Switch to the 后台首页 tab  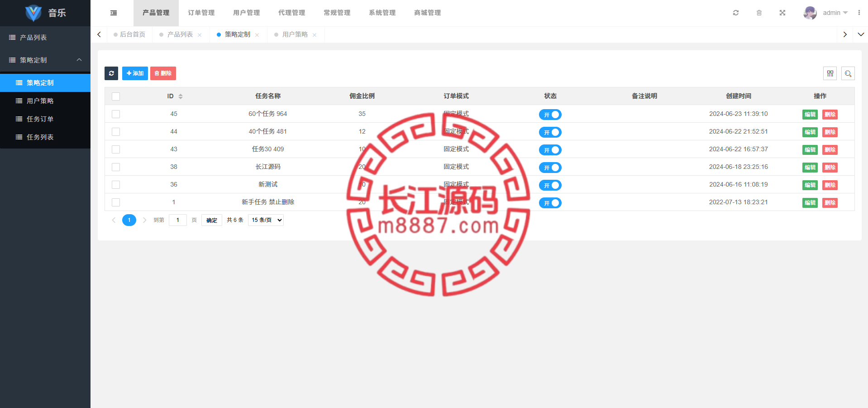[130, 34]
